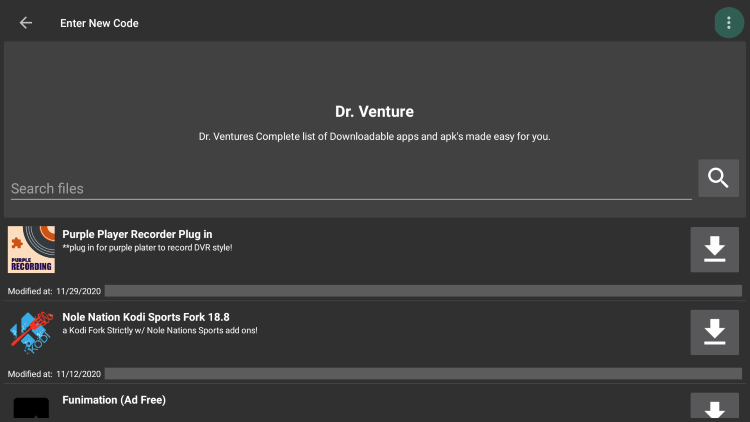Open the three-dot overflow menu
This screenshot has width=750, height=422.
pyautogui.click(x=728, y=22)
